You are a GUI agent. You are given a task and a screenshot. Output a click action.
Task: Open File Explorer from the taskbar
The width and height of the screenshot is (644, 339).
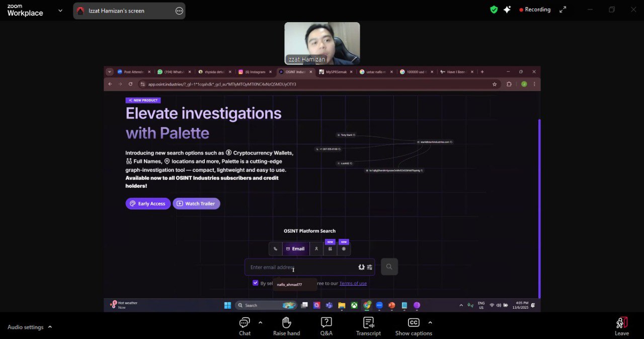tap(342, 305)
